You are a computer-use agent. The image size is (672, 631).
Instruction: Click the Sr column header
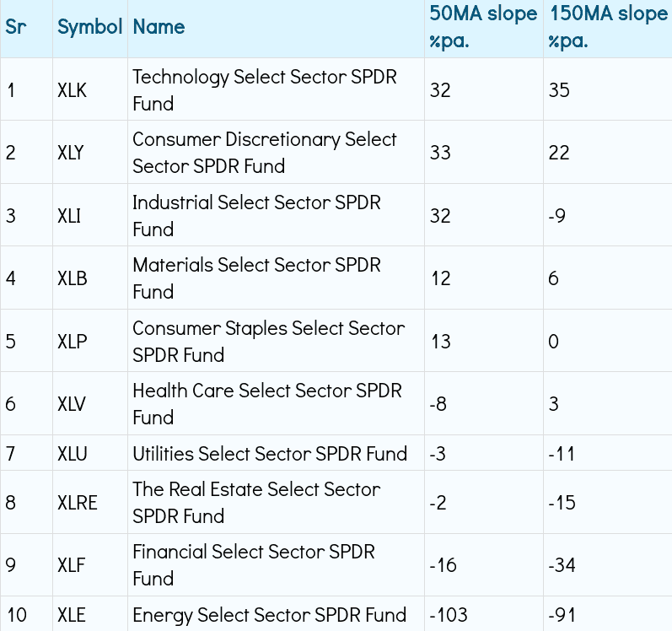16,26
